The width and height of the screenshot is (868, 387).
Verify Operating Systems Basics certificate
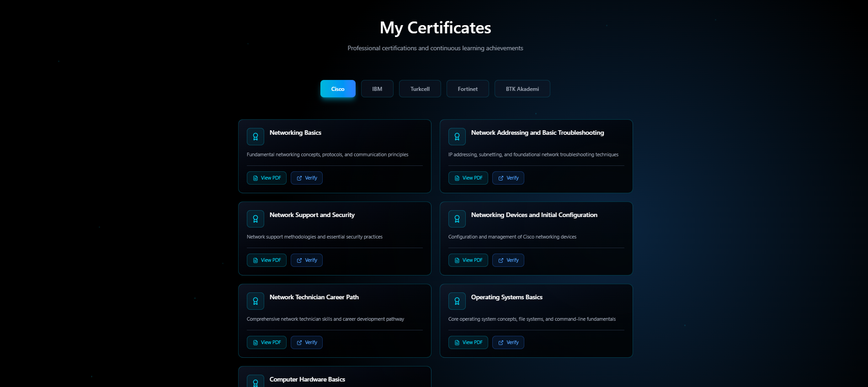click(508, 343)
